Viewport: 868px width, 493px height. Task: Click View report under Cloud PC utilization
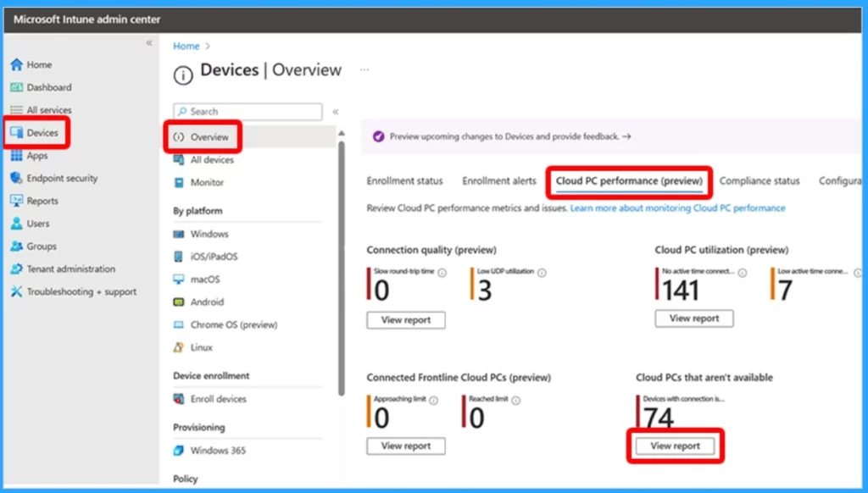click(x=694, y=319)
